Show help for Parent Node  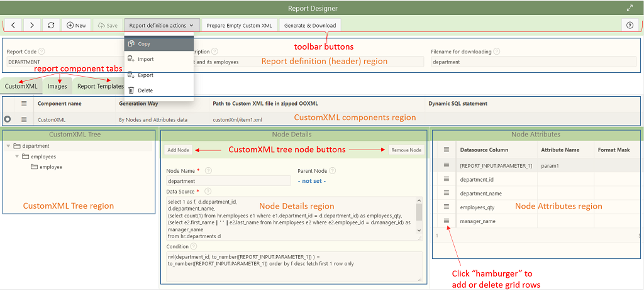pos(332,170)
